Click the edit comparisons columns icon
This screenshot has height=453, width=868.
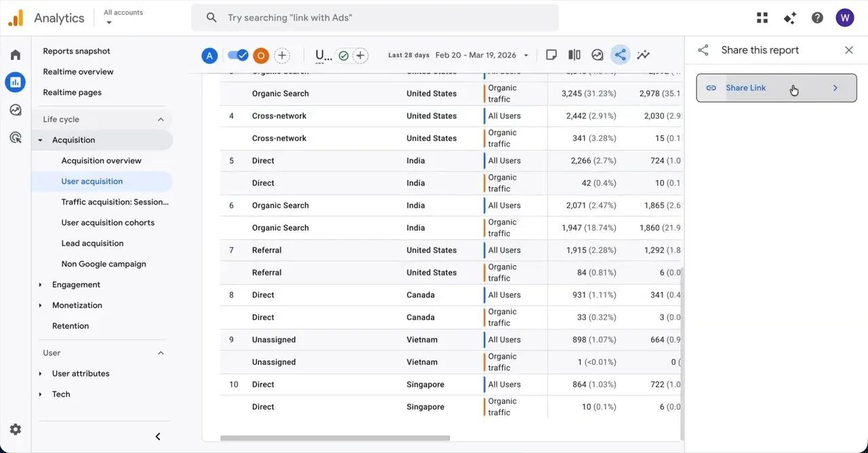[574, 55]
